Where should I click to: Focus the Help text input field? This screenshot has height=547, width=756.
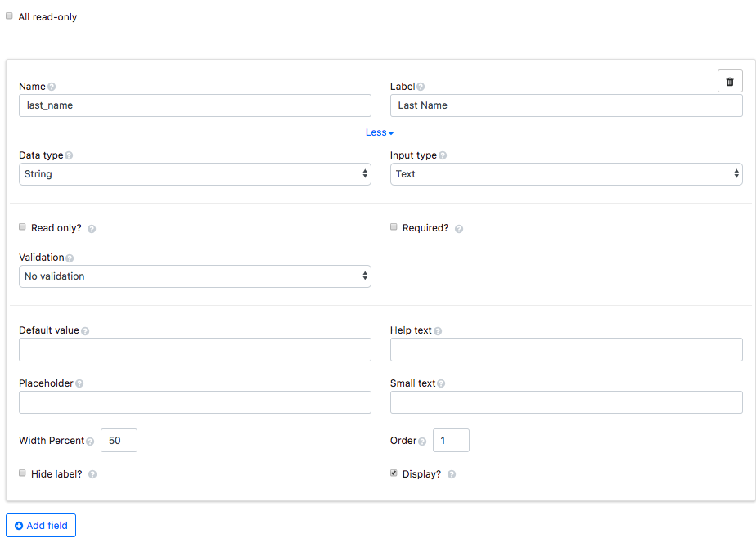[566, 350]
